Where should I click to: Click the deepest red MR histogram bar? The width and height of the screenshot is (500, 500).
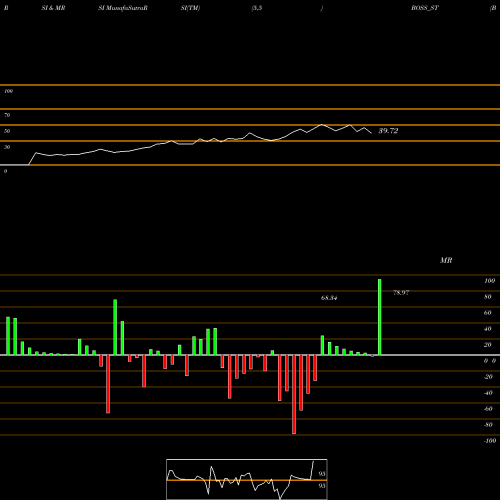pyautogui.click(x=294, y=394)
